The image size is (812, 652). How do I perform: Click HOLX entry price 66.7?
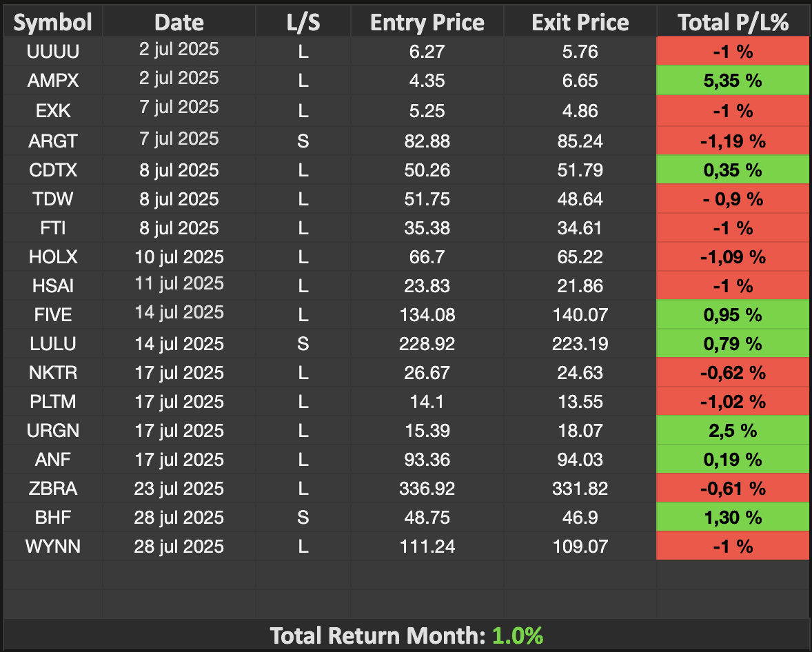[x=427, y=257]
